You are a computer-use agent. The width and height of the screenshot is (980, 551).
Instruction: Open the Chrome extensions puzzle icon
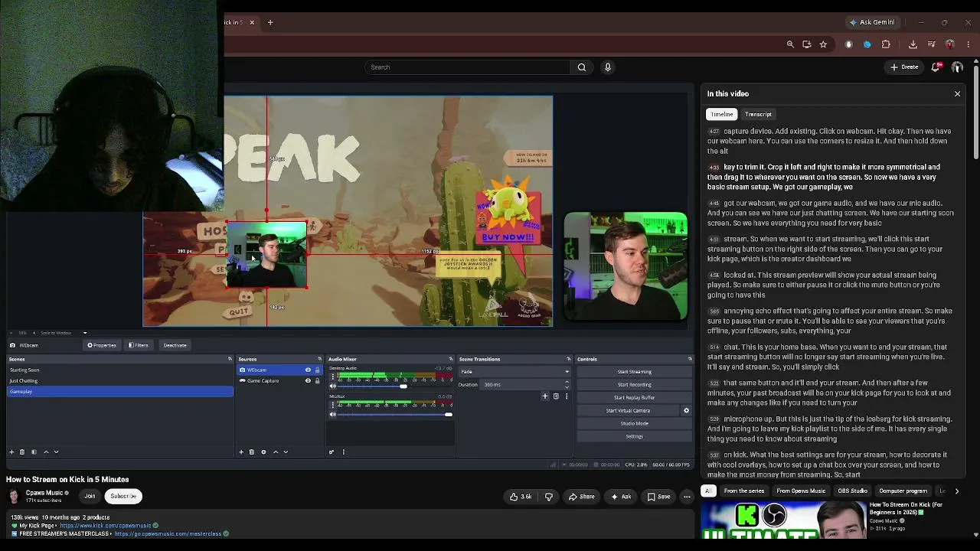(886, 44)
